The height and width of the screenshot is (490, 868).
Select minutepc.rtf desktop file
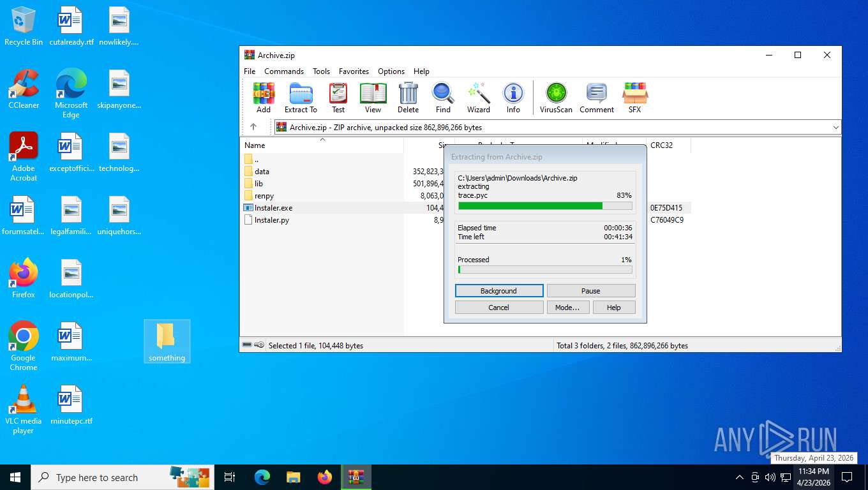[71, 405]
